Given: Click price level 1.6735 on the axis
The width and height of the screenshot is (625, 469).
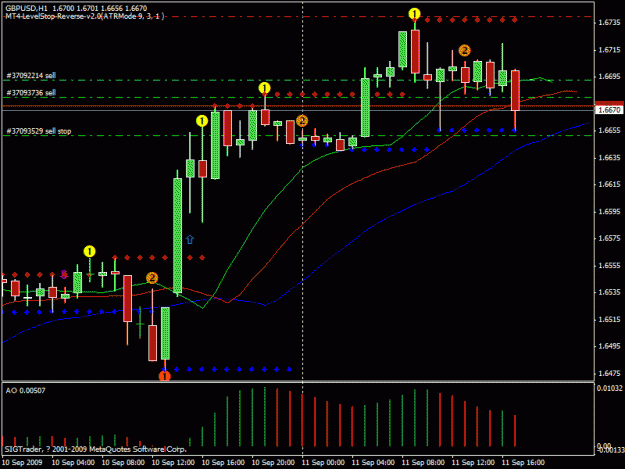Looking at the screenshot, I should (x=610, y=23).
